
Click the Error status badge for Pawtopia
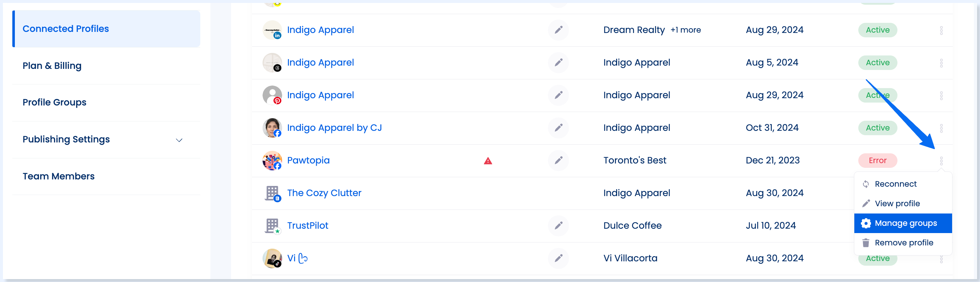(877, 161)
